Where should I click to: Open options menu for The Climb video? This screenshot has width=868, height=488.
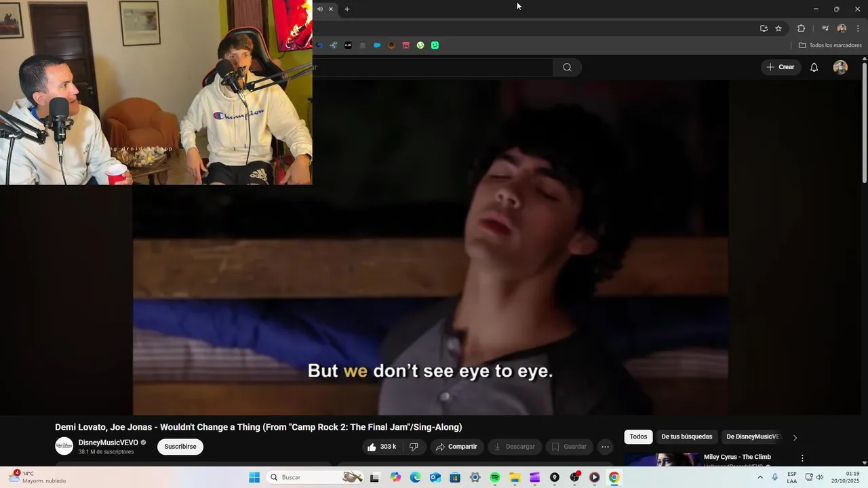point(802,459)
